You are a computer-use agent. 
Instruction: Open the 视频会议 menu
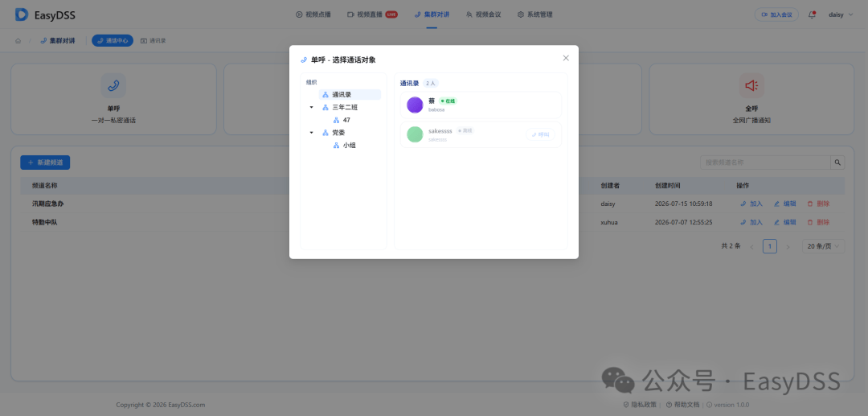point(483,14)
